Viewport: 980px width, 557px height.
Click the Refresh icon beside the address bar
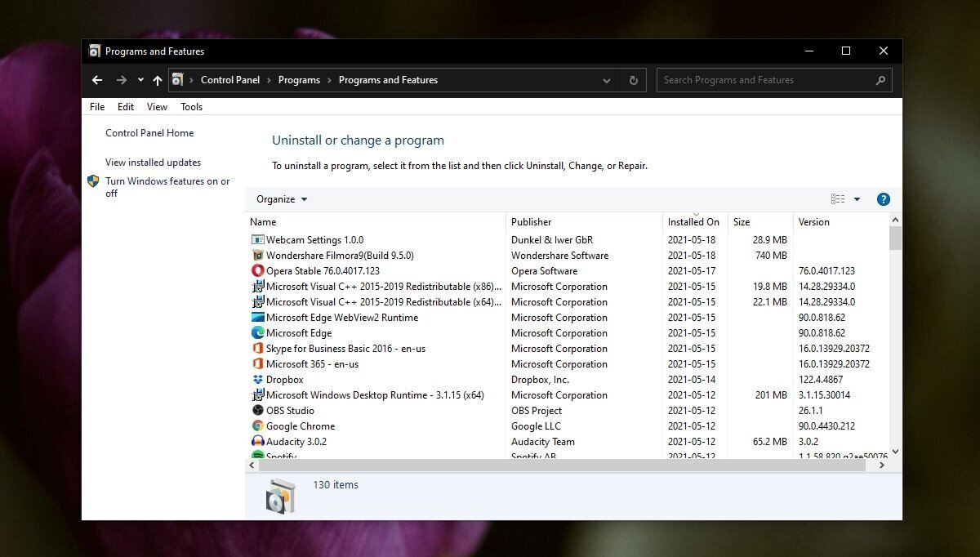(x=634, y=79)
